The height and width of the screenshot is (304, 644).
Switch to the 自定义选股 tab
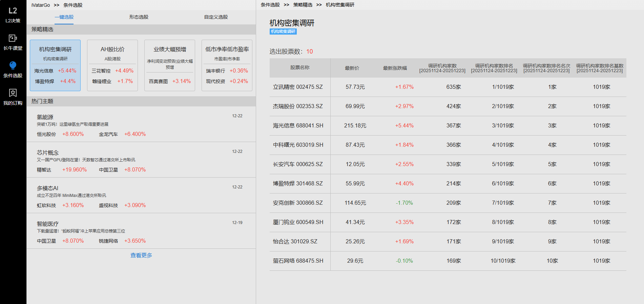[x=216, y=17]
